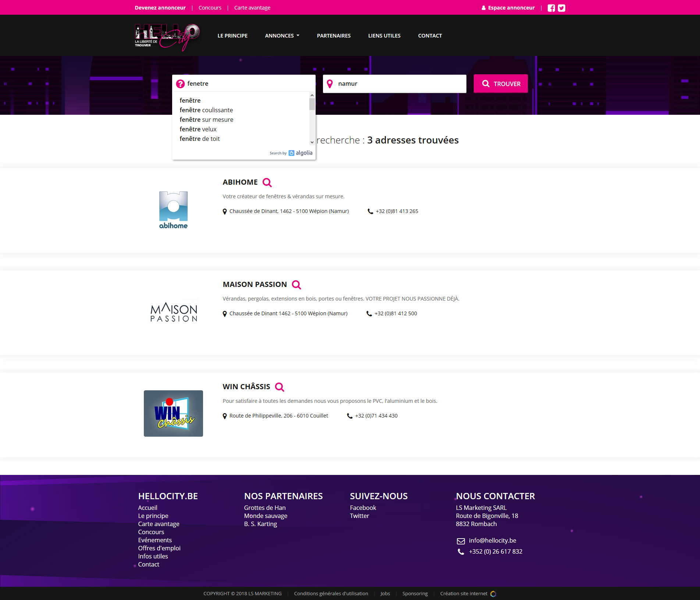Click Devenez annonceur in top bar
This screenshot has width=700, height=600.
[x=160, y=8]
